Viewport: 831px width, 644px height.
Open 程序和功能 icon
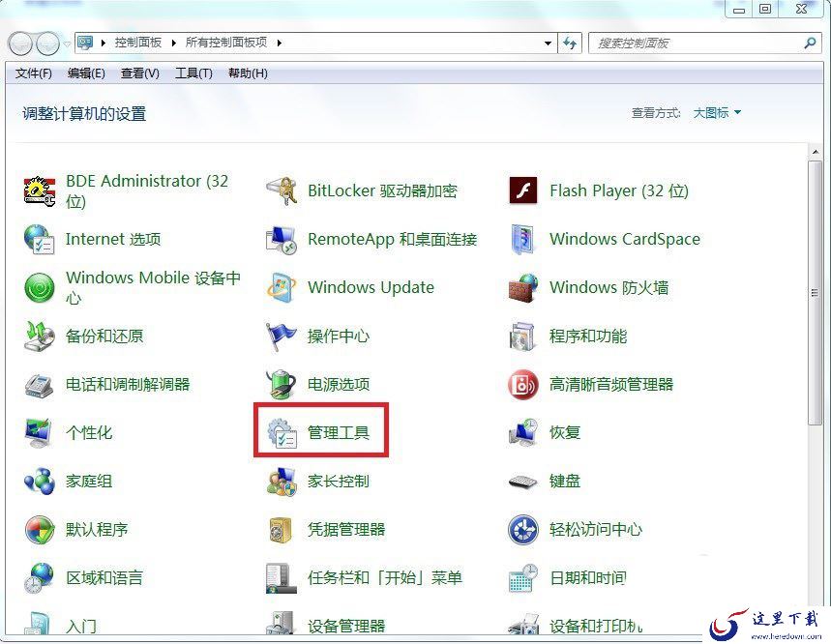[x=523, y=336]
